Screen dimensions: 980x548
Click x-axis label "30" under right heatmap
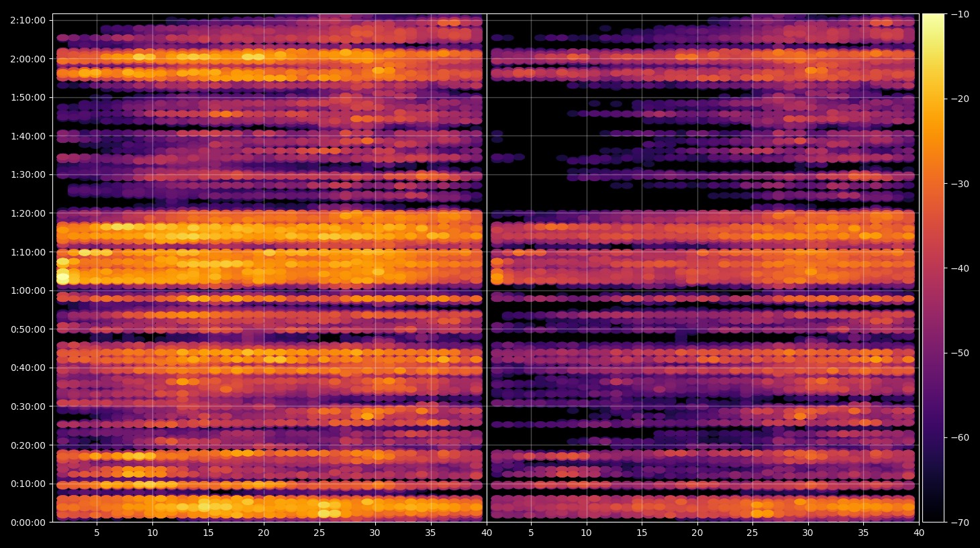[x=807, y=533]
